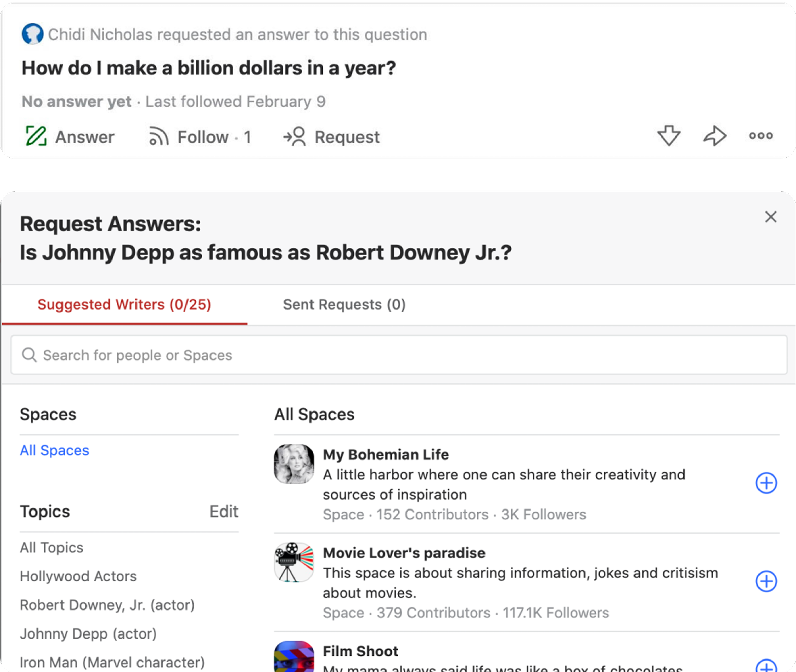This screenshot has width=796, height=672.
Task: Open the question about making a billion dollars
Action: coord(209,68)
